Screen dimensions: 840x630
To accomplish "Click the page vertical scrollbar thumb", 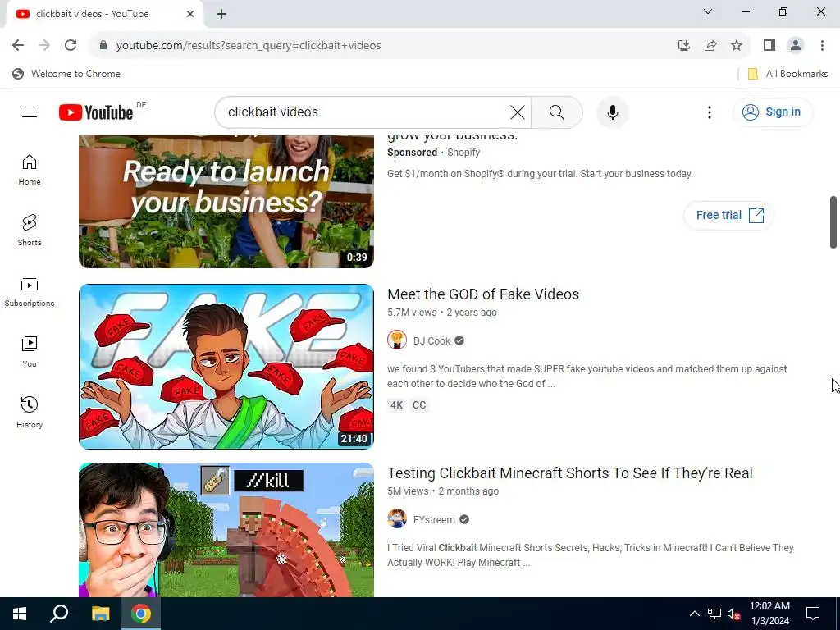I will point(833,222).
